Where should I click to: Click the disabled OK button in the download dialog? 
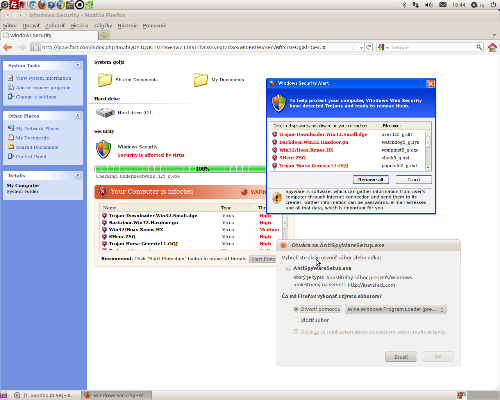pyautogui.click(x=438, y=357)
